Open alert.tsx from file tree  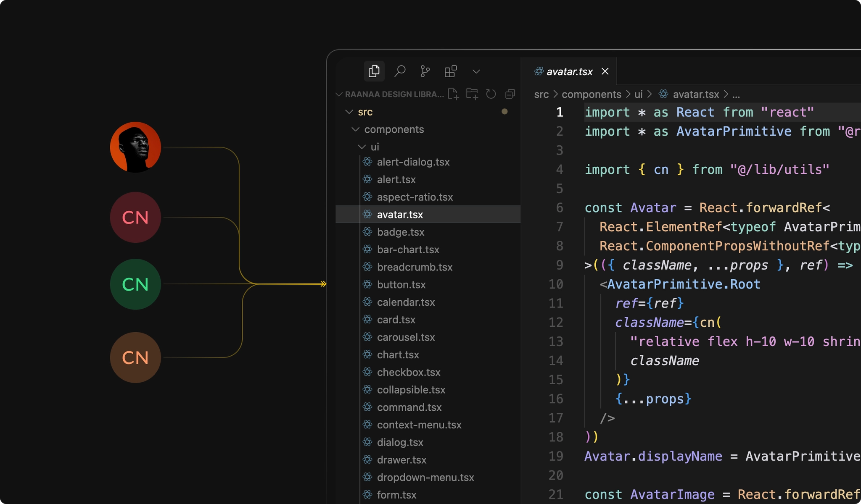click(396, 180)
